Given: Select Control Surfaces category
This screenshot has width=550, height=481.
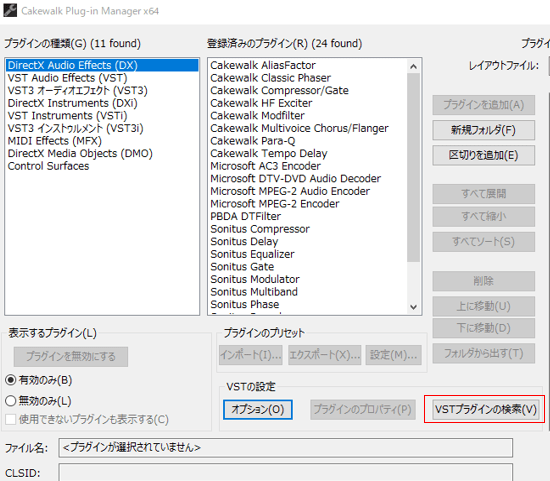Looking at the screenshot, I should 102,166.
